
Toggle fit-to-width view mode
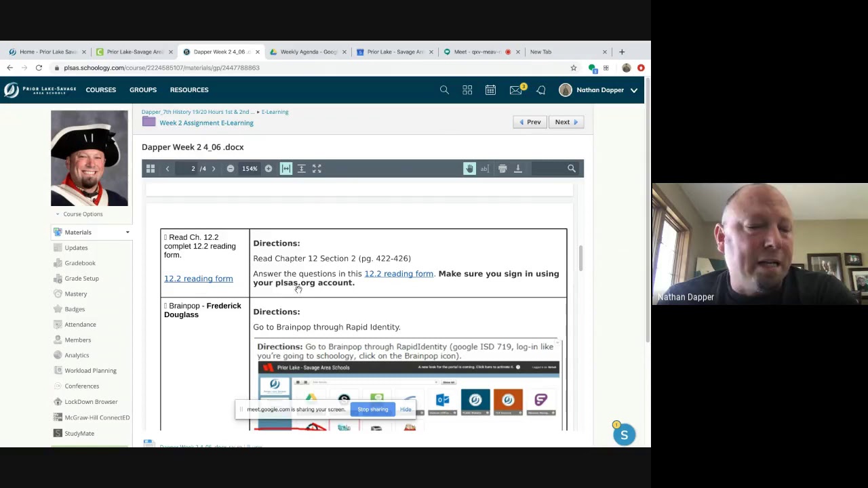pyautogui.click(x=286, y=169)
